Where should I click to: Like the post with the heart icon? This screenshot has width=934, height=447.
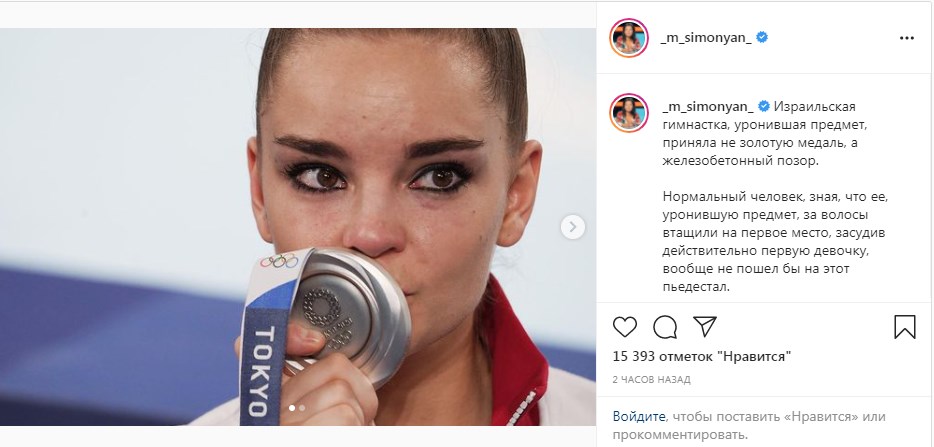625,327
